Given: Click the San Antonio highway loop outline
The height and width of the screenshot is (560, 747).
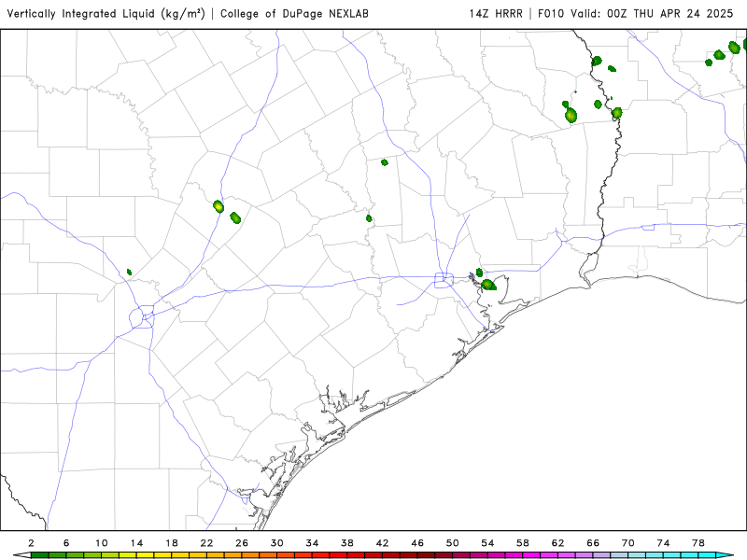Looking at the screenshot, I should [142, 317].
